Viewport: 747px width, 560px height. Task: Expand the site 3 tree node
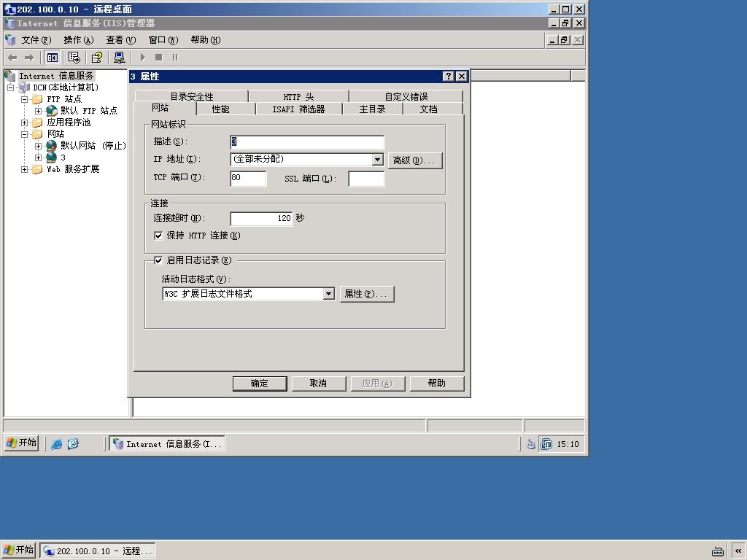click(38, 157)
